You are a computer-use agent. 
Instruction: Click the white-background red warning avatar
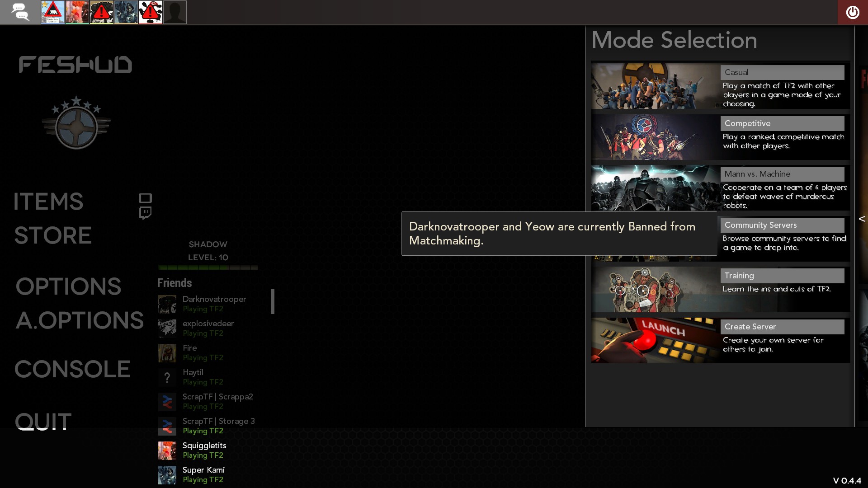(151, 12)
